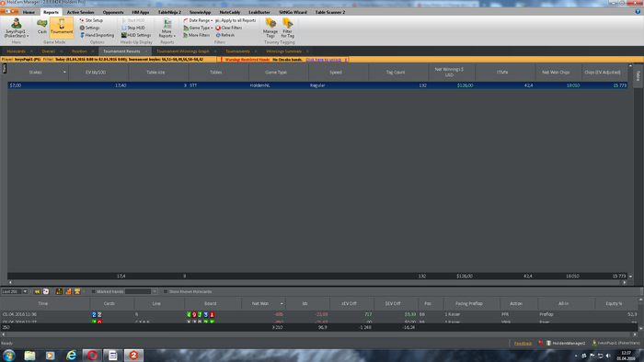Click the playing cards replayer icon
Image resolution: width=644 pixels, height=362 pixels.
point(46,291)
